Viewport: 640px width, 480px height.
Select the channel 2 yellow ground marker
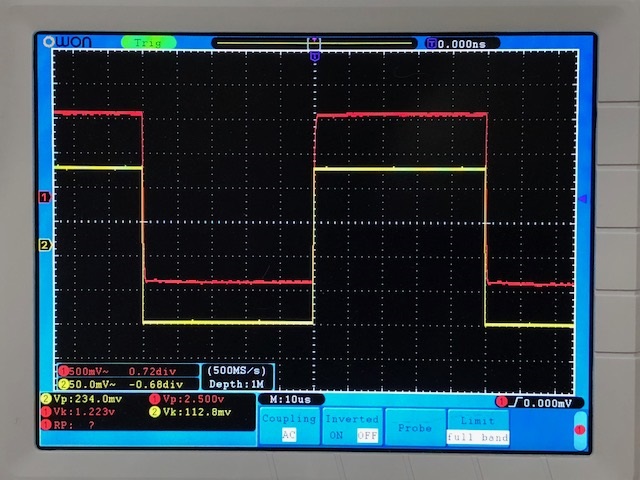(44, 245)
